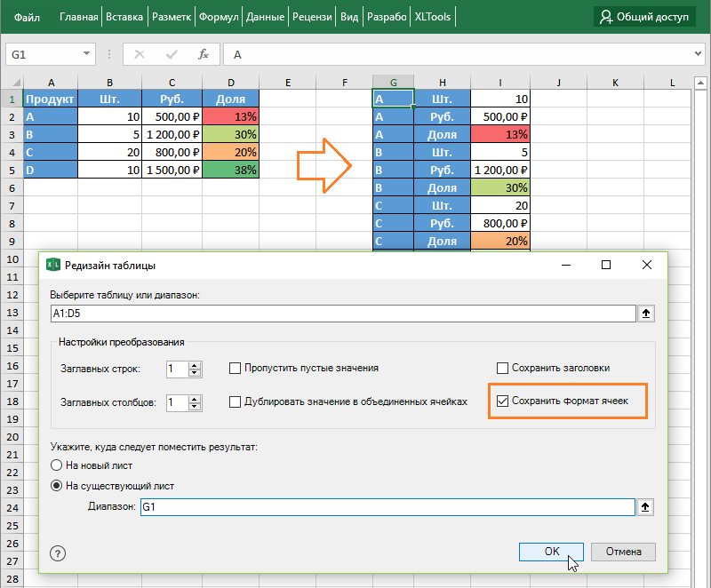Open the Файл menu
Screen dimensions: 711x588
pos(26,16)
